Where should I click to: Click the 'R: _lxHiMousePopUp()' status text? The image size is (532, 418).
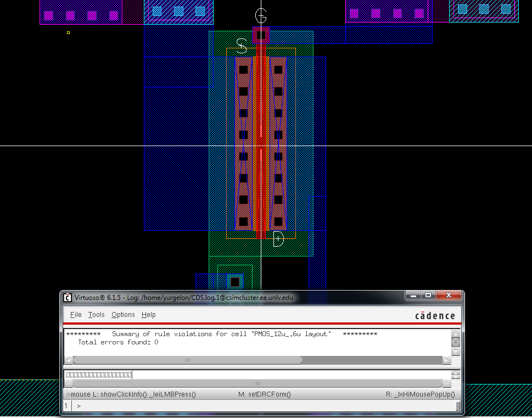pyautogui.click(x=421, y=394)
